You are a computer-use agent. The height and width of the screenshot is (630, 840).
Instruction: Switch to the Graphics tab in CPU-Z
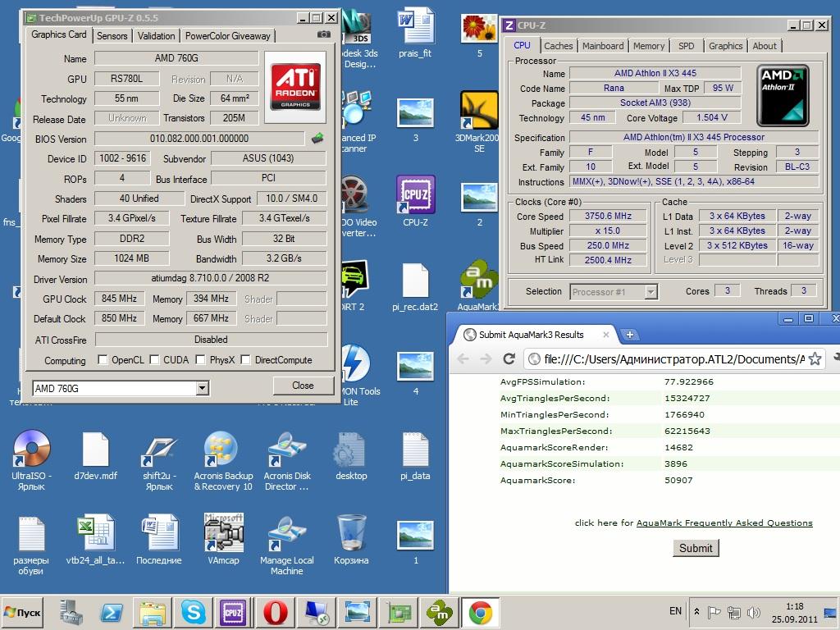[725, 46]
